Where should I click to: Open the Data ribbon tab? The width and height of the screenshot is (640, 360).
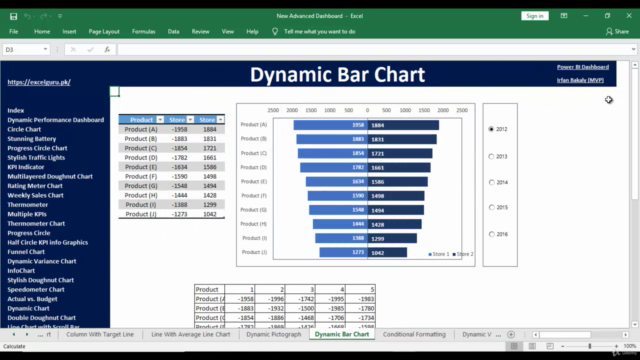pyautogui.click(x=173, y=31)
